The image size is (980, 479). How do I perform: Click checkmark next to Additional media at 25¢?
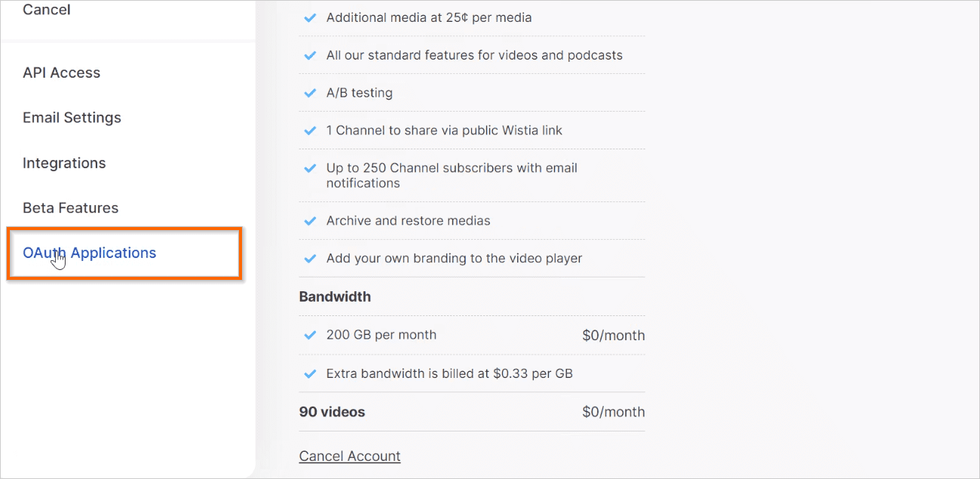click(x=309, y=17)
